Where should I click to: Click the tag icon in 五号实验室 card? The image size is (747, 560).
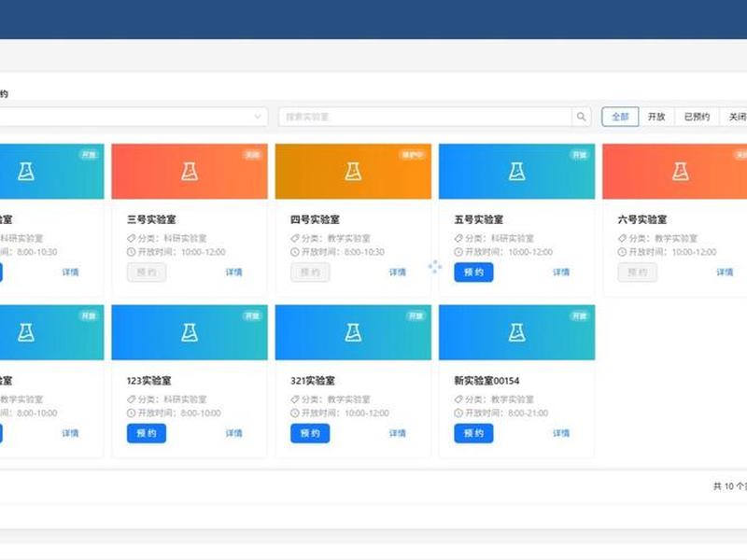tap(458, 238)
